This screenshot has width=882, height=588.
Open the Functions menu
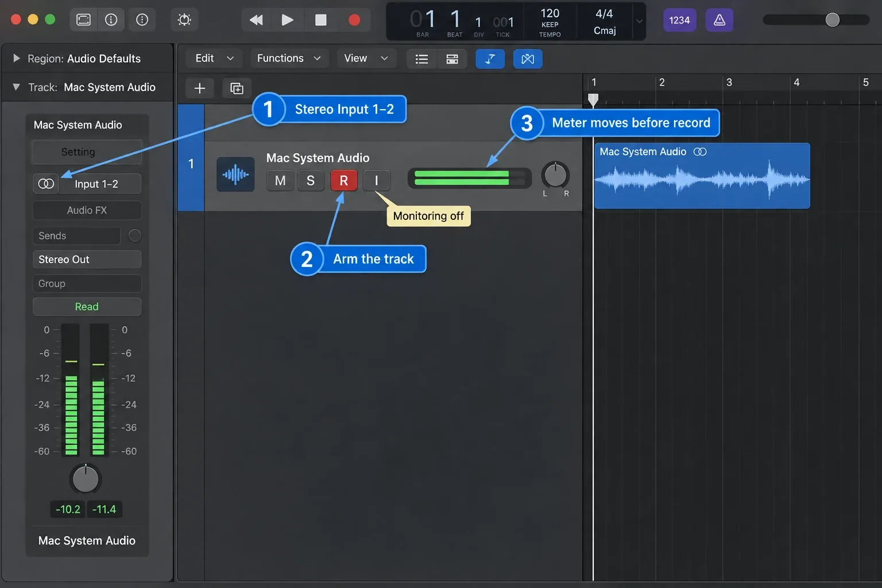289,59
